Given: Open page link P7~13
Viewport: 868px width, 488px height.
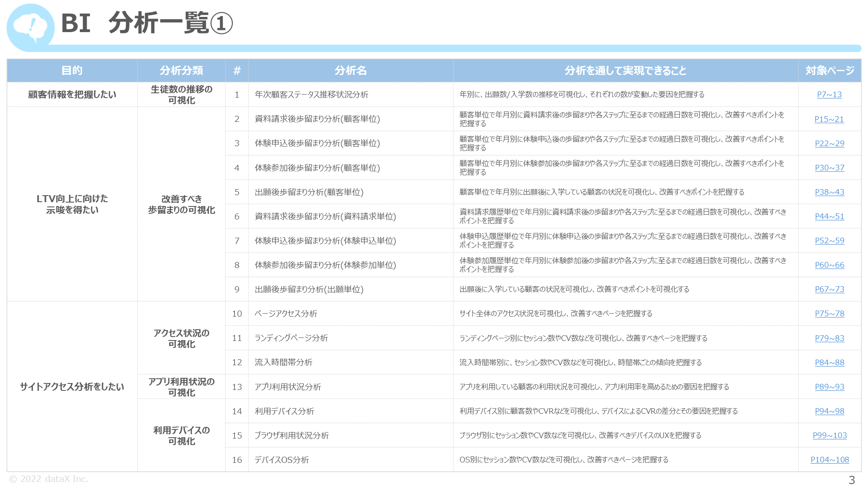Looking at the screenshot, I should pos(829,95).
